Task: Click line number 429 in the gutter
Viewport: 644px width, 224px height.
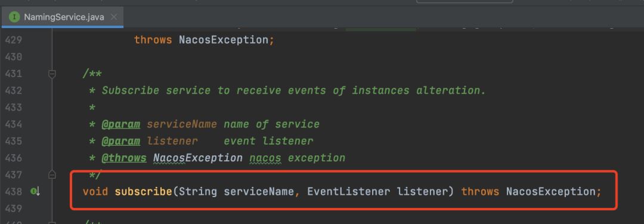Action: (x=14, y=41)
